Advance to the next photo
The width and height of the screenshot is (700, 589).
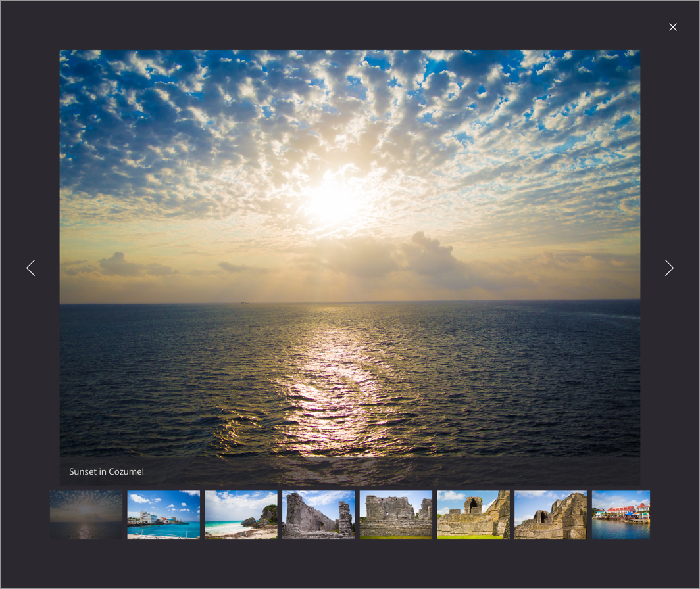[x=668, y=268]
